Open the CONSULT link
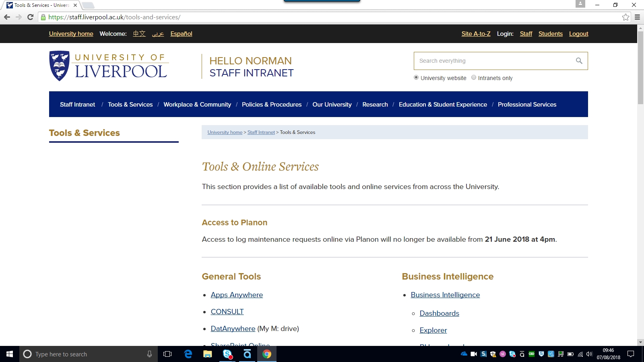The image size is (644, 362). [227, 312]
